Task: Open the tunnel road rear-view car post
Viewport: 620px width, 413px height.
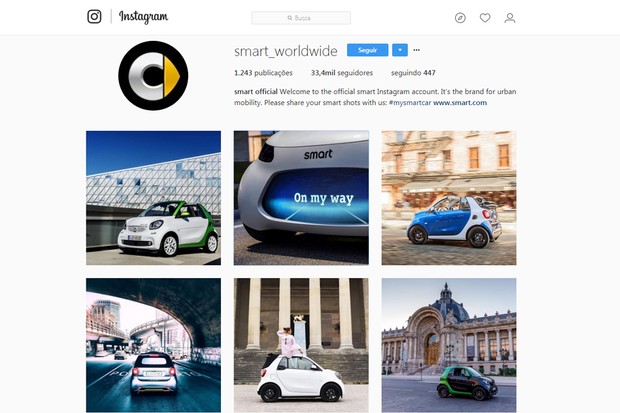Action: [153, 345]
